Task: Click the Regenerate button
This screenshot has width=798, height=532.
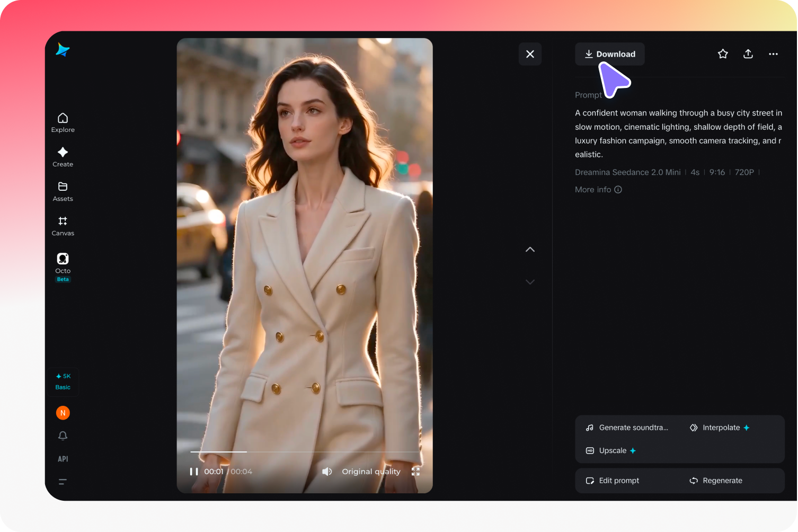Action: [x=716, y=481]
